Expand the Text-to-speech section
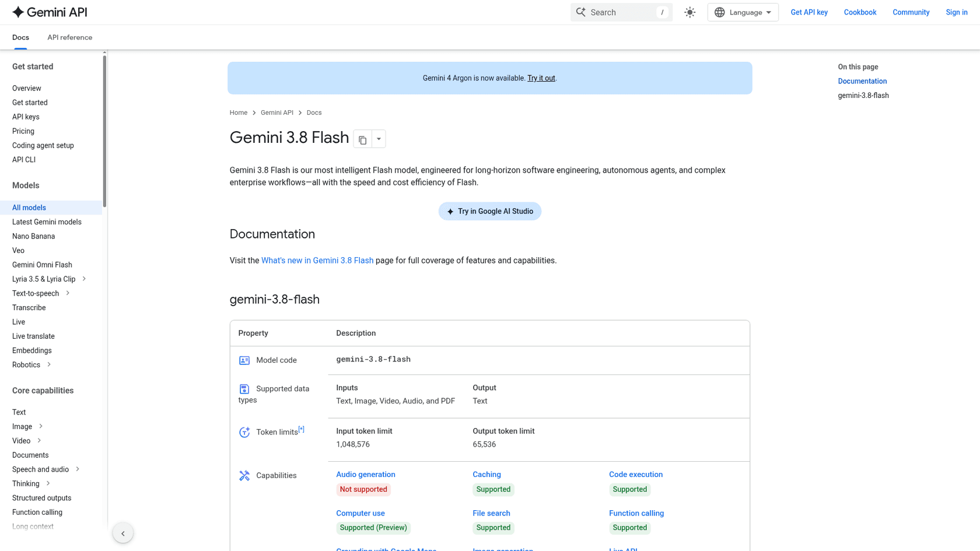980x551 pixels. click(68, 293)
